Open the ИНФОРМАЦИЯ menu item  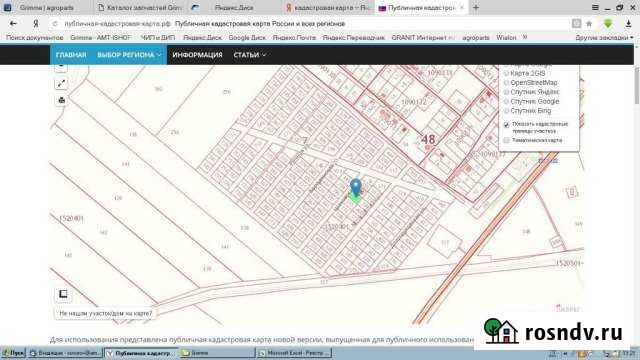198,55
